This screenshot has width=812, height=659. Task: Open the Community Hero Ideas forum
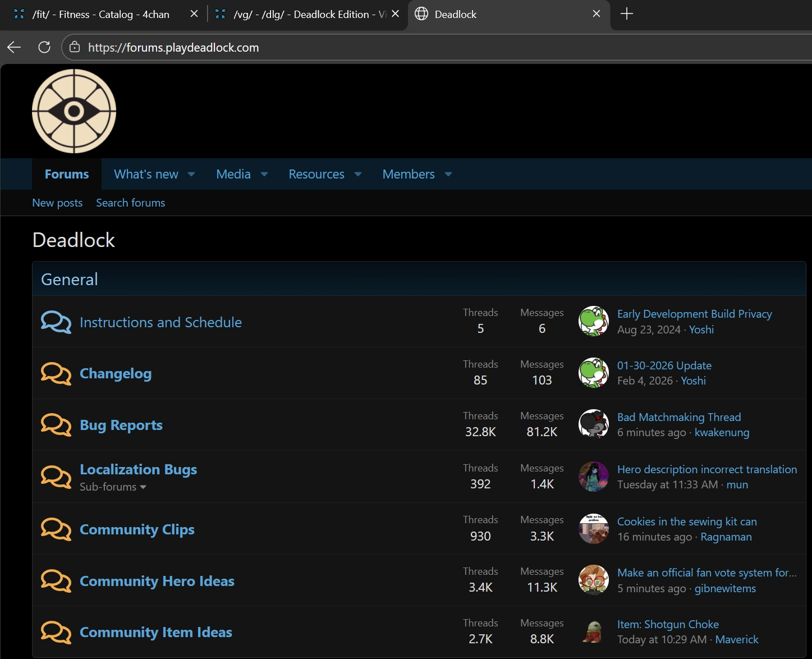coord(157,581)
